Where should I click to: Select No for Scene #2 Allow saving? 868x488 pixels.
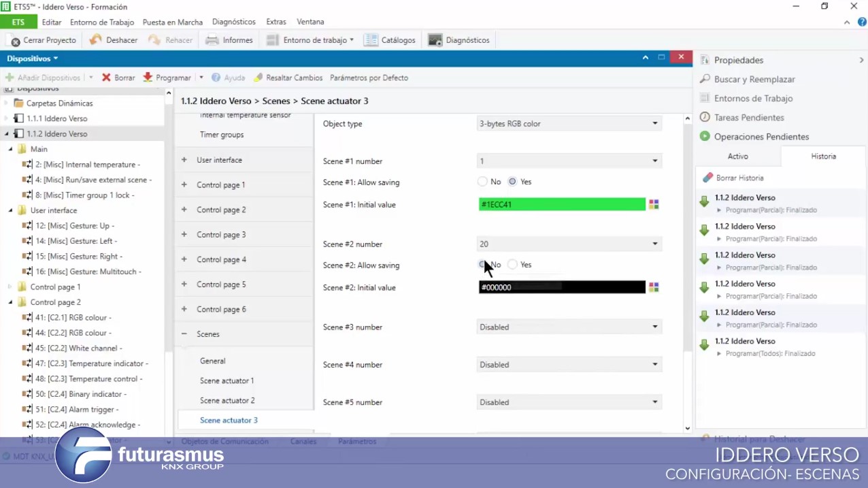482,265
